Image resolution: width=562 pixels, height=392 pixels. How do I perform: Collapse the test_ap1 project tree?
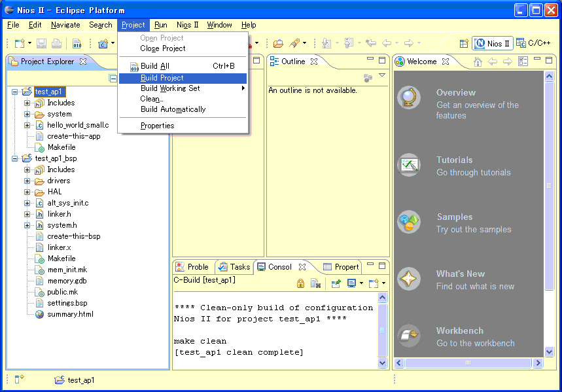click(x=14, y=92)
